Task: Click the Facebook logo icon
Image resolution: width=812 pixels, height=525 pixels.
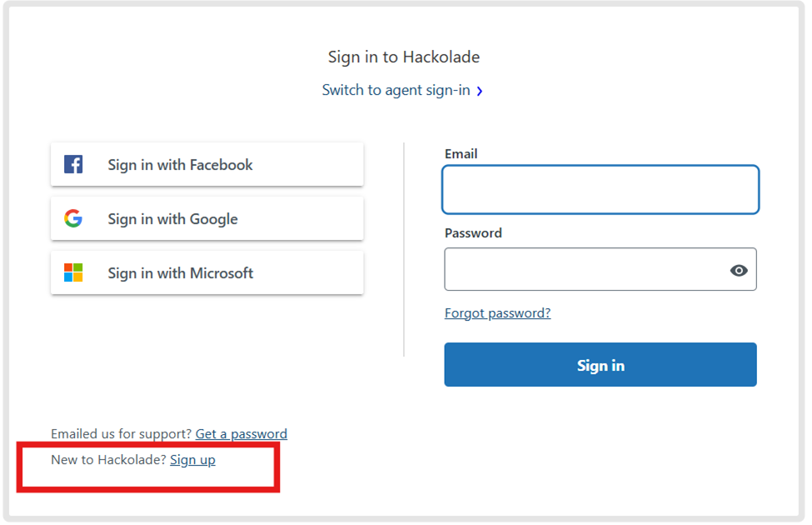Action: pyautogui.click(x=73, y=164)
